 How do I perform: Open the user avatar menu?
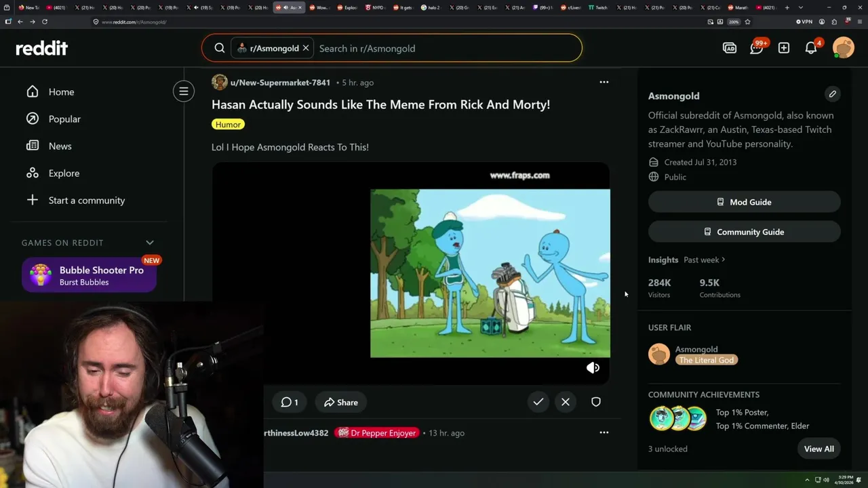click(844, 48)
